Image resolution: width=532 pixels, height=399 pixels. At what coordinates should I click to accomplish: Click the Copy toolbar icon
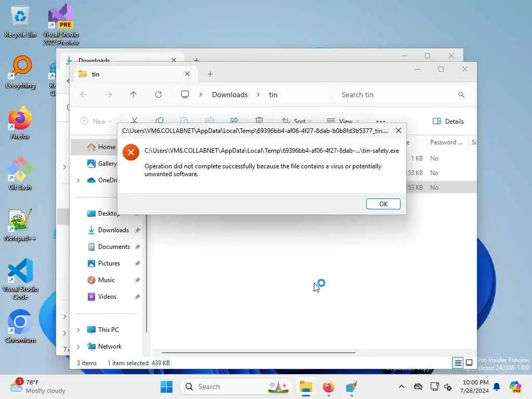tap(159, 121)
